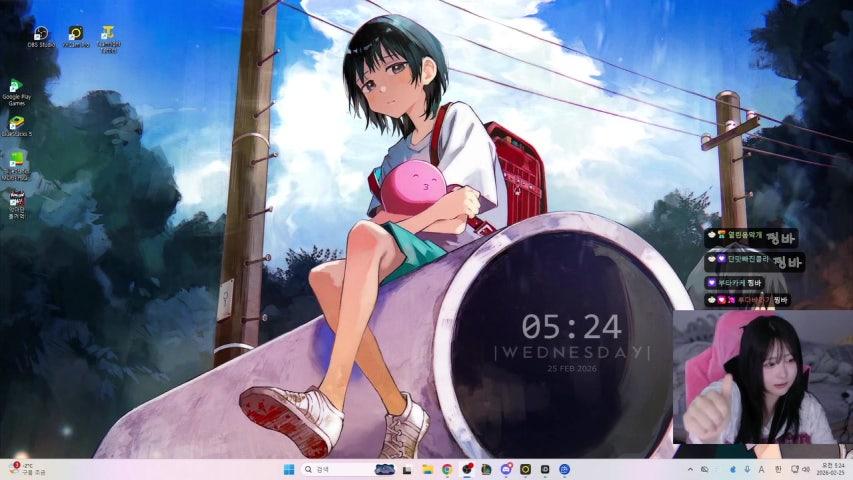Click the 05:24 desktop clock widget
This screenshot has width=853, height=480.
pos(571,327)
